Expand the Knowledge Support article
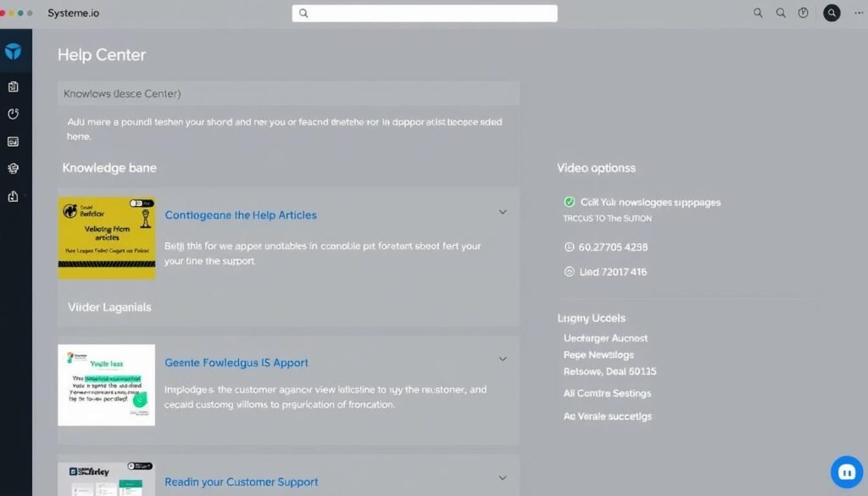This screenshot has height=496, width=868. [503, 359]
